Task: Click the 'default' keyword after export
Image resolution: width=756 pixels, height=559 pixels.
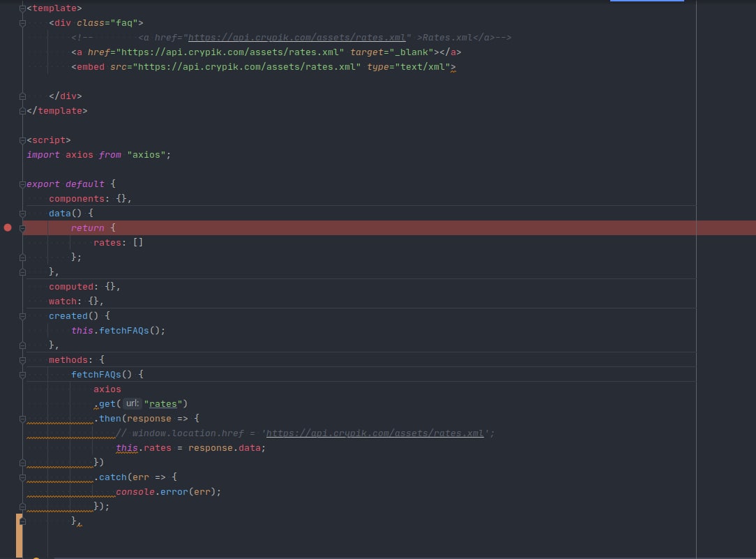Action: point(85,184)
